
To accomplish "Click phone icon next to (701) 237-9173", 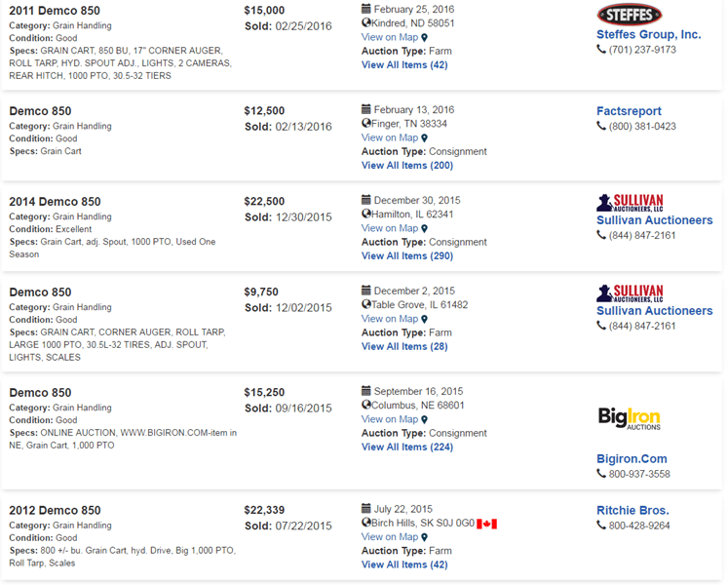I will coord(601,50).
